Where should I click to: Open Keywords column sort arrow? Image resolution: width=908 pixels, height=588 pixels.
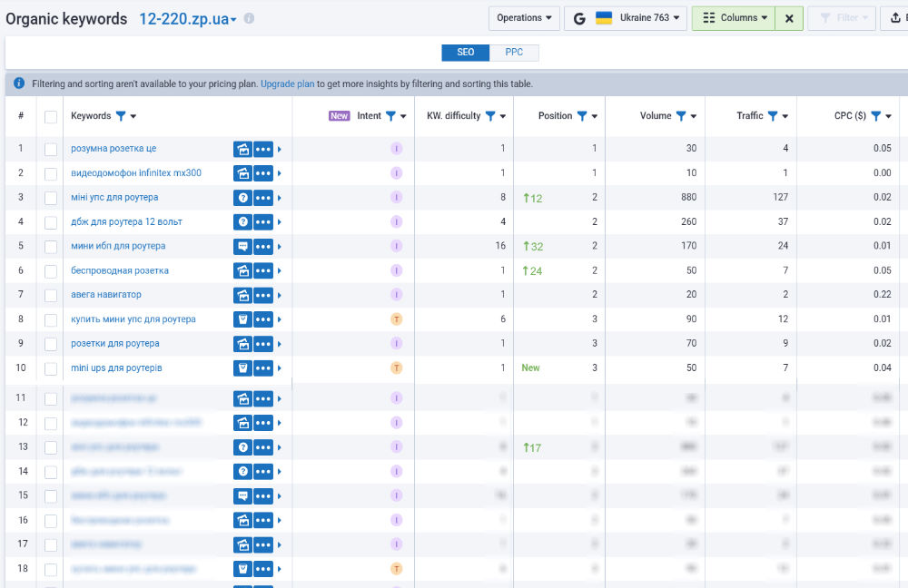pos(133,116)
